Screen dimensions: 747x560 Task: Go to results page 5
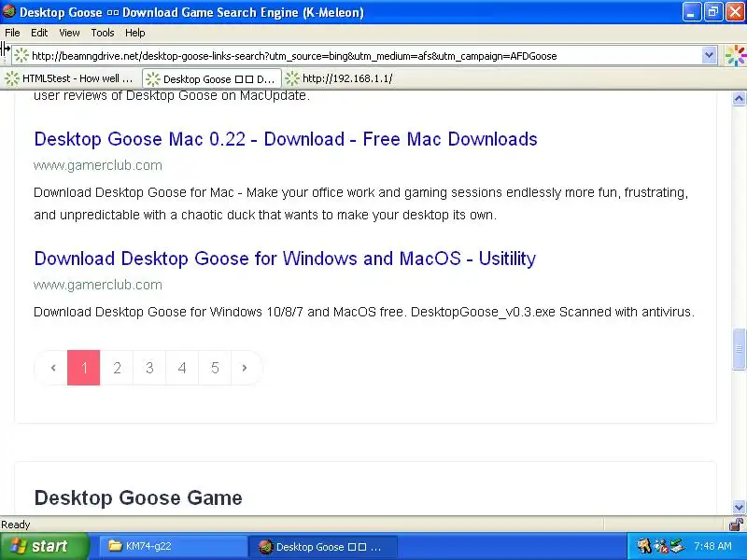point(215,368)
